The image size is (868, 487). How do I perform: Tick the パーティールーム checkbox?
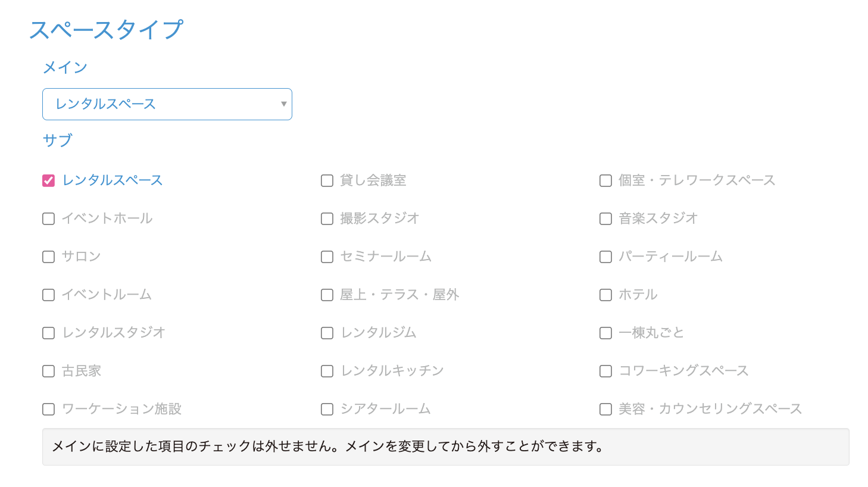pyautogui.click(x=605, y=257)
